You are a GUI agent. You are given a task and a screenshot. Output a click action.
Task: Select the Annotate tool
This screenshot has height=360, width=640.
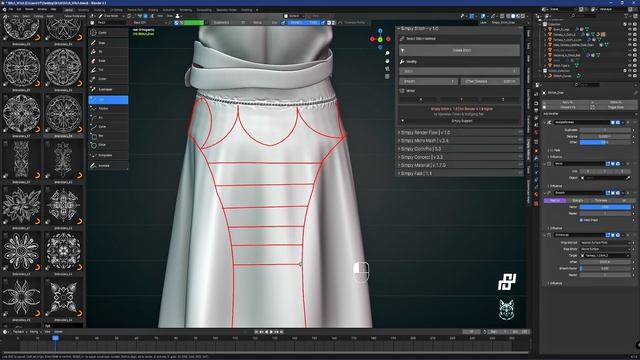point(108,166)
